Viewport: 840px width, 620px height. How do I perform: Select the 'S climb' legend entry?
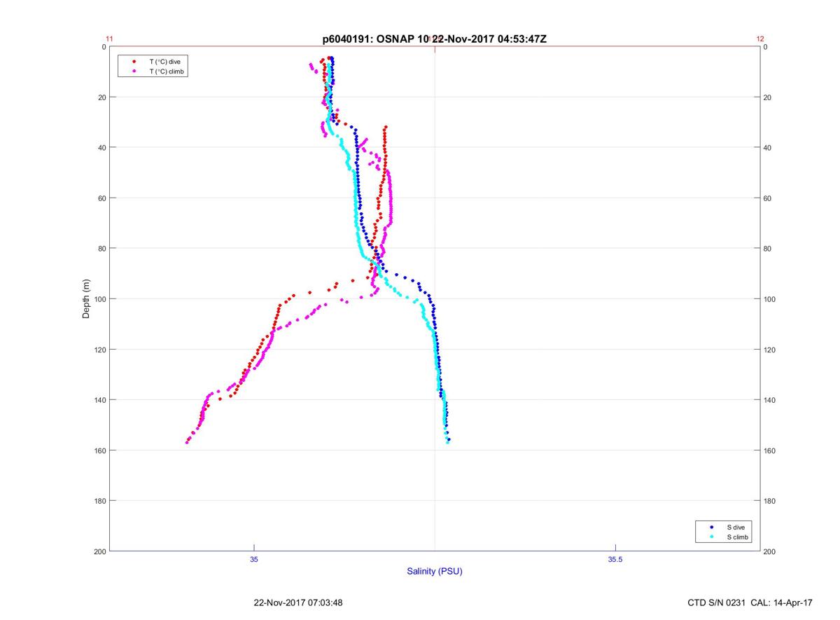click(x=738, y=537)
